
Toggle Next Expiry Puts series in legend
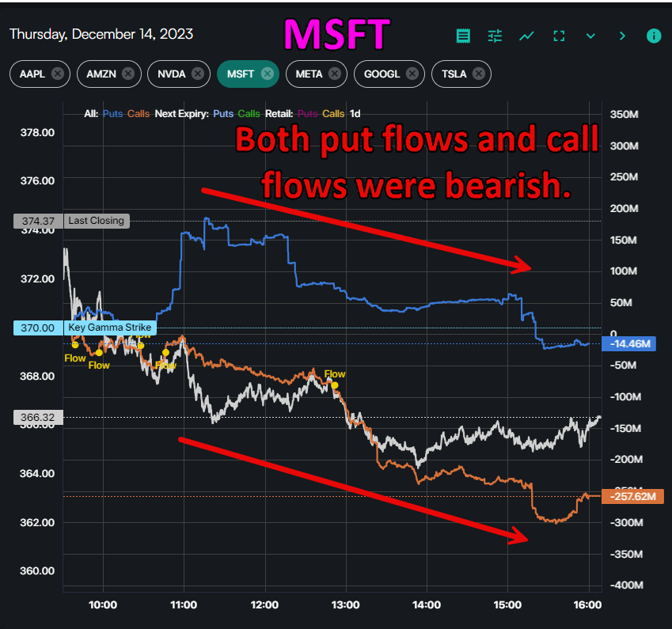pos(223,114)
